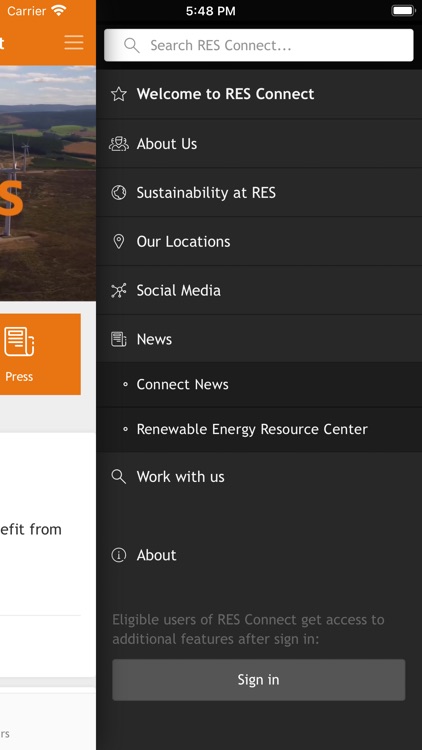Tap the Press label on the orange tile
This screenshot has height=750, width=422.
pyautogui.click(x=19, y=377)
